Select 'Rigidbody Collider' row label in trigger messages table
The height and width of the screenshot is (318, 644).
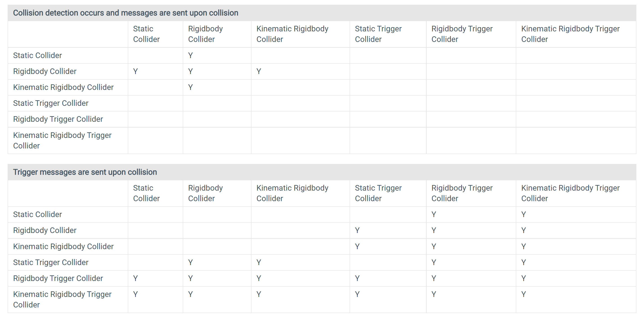pyautogui.click(x=45, y=230)
